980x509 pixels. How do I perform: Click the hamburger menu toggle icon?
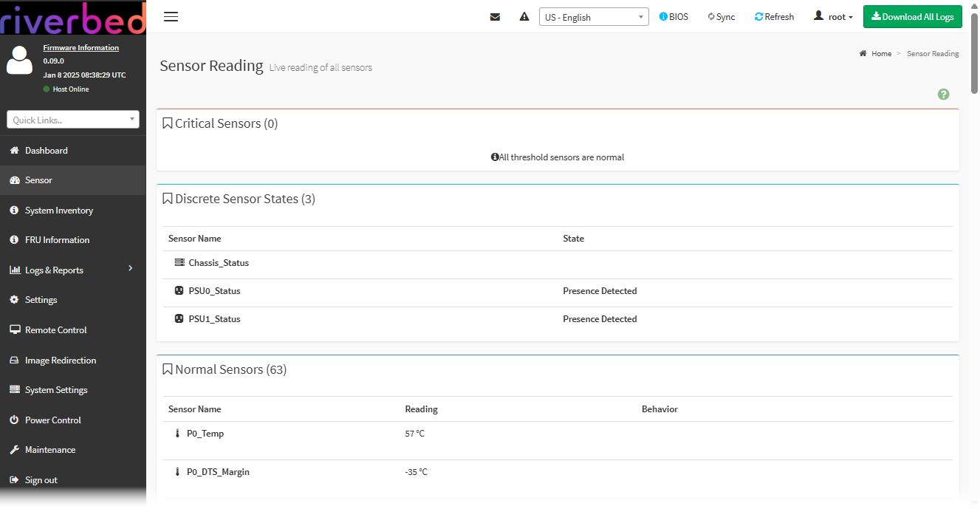pyautogui.click(x=171, y=17)
